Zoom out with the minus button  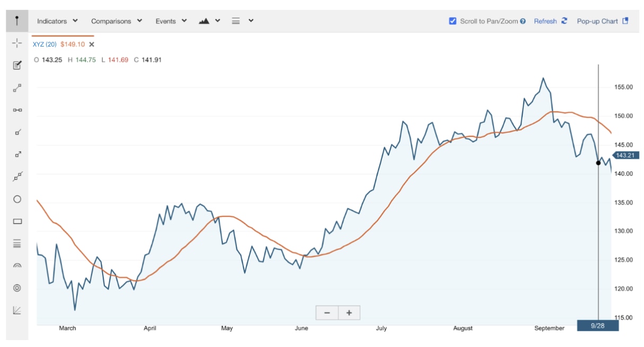[x=327, y=313]
